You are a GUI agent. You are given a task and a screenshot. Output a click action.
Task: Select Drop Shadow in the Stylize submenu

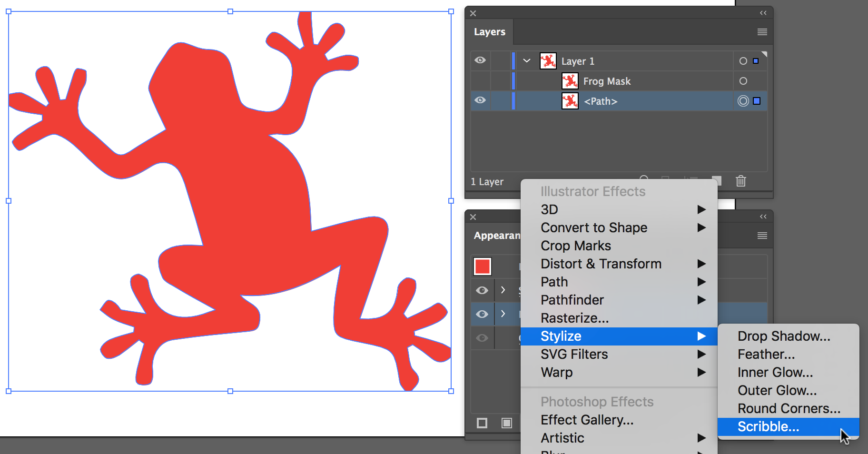(x=783, y=336)
